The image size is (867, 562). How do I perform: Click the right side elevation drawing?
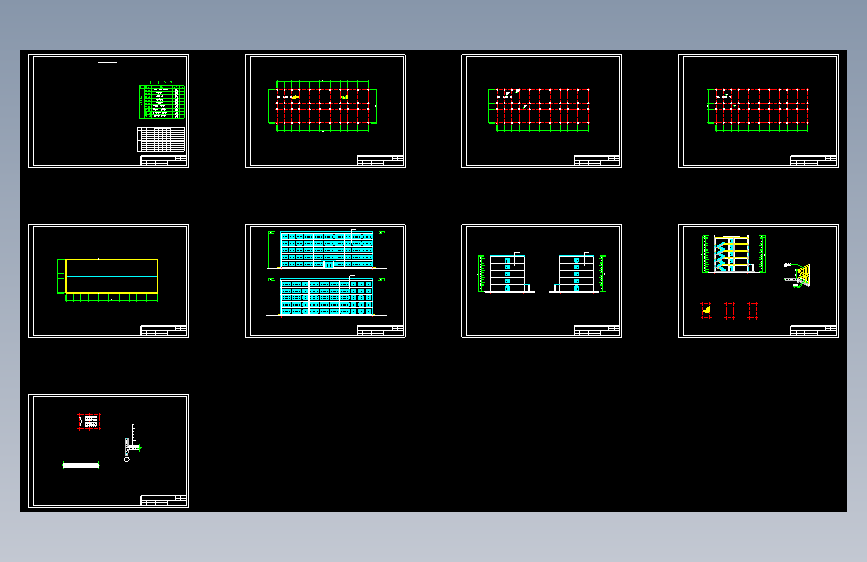[x=577, y=273]
